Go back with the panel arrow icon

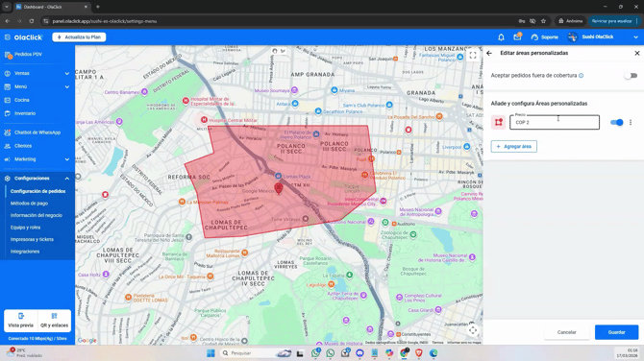pyautogui.click(x=489, y=54)
